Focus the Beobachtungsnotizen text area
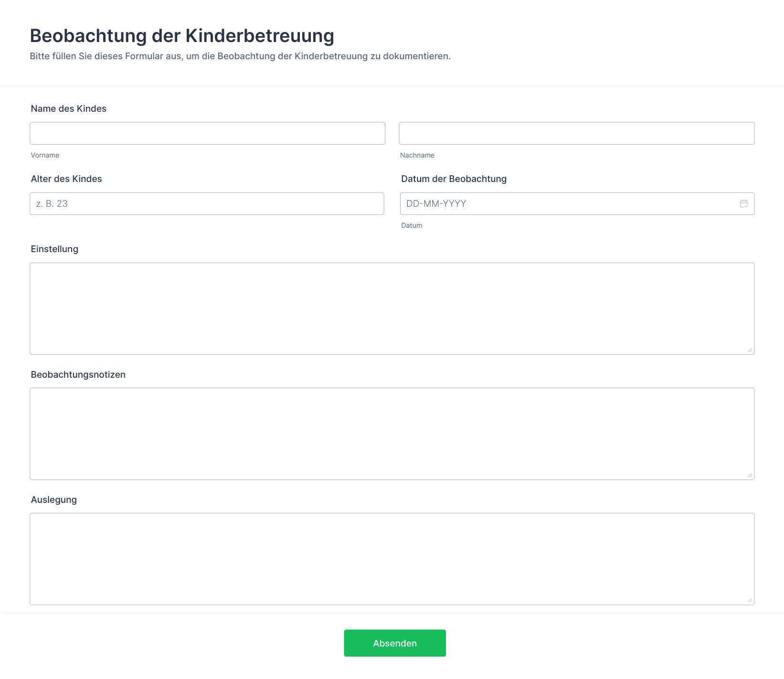The width and height of the screenshot is (784, 679). coord(392,434)
